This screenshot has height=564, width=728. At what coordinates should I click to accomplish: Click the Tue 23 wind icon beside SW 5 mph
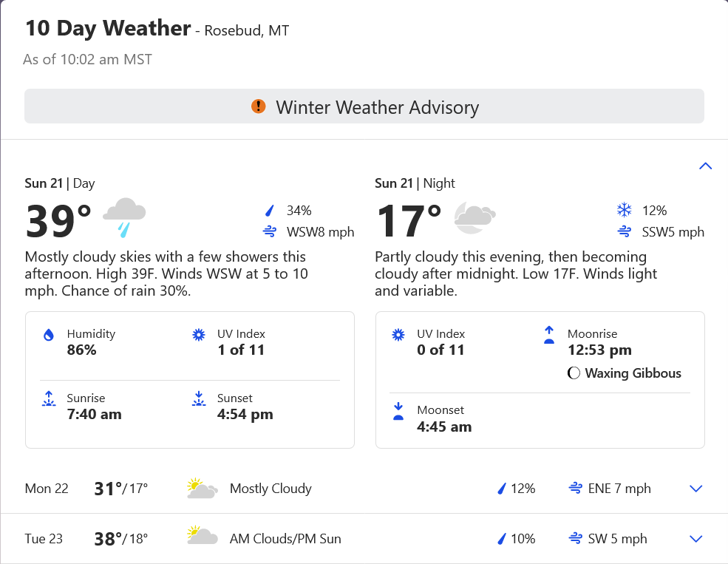(574, 539)
